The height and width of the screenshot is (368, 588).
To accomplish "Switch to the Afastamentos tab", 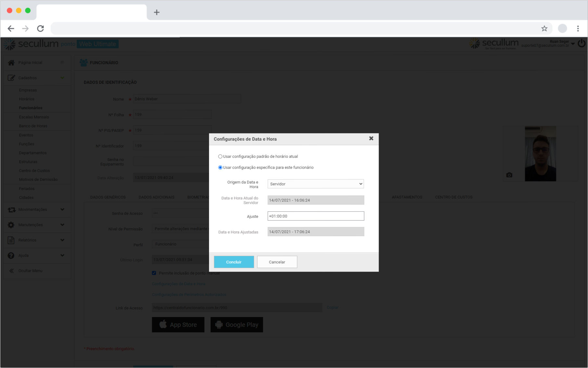I will pyautogui.click(x=407, y=197).
